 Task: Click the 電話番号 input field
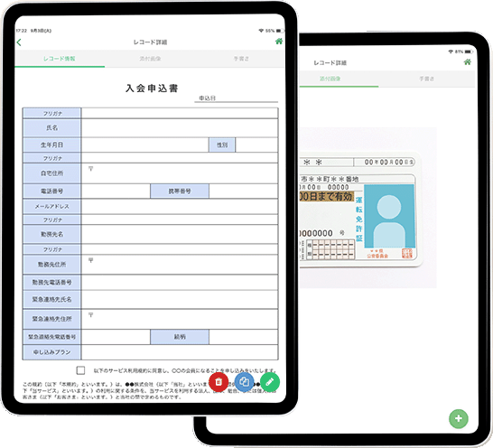pyautogui.click(x=116, y=191)
